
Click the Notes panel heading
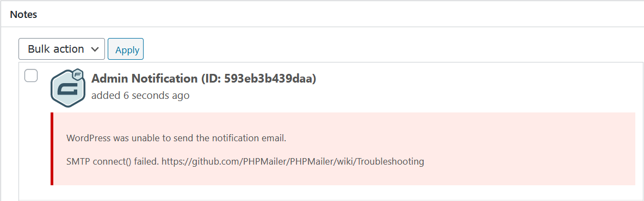click(x=23, y=15)
